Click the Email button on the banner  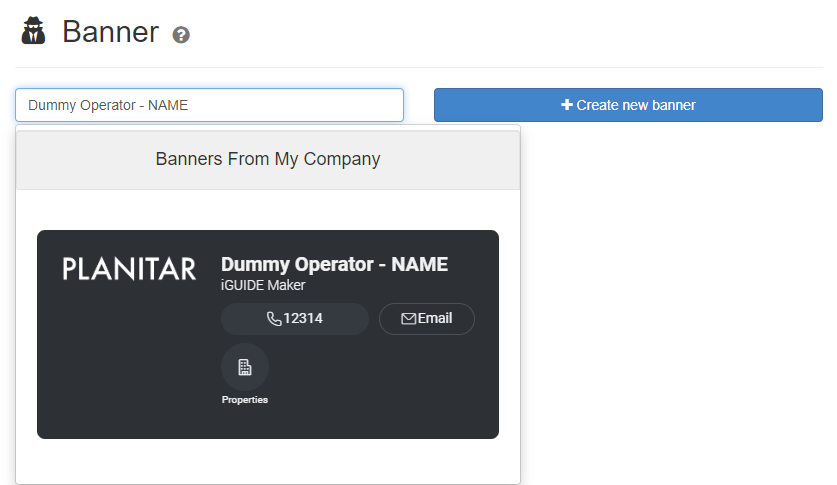pos(427,319)
